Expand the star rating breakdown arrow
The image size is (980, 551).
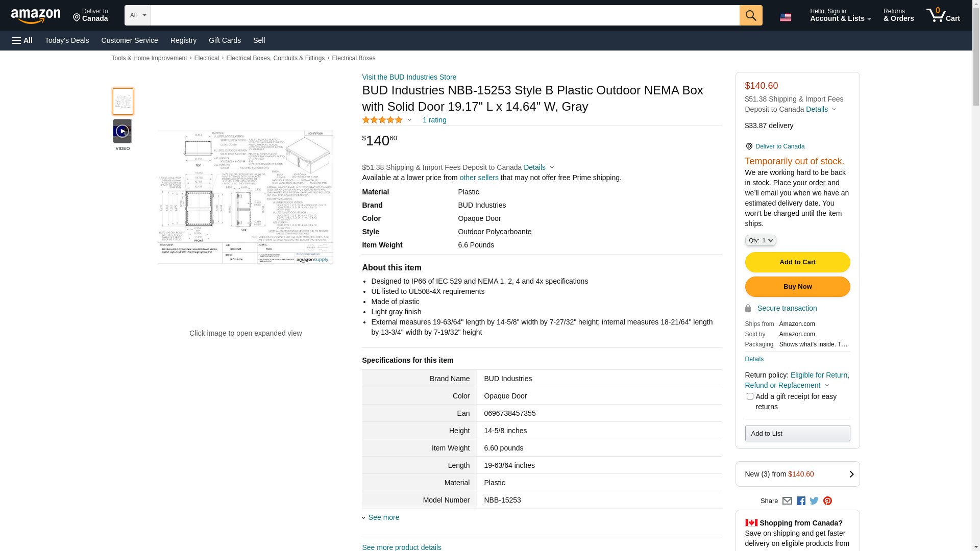[x=409, y=120]
